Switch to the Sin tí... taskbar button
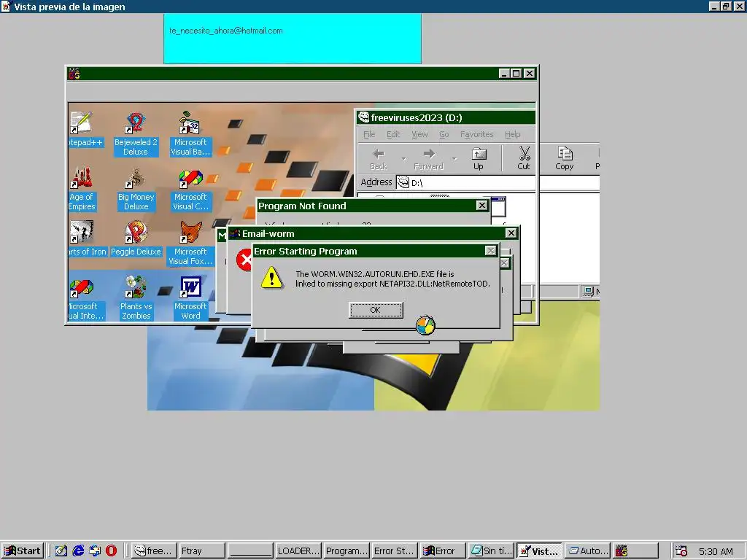The image size is (747, 560). tap(491, 551)
